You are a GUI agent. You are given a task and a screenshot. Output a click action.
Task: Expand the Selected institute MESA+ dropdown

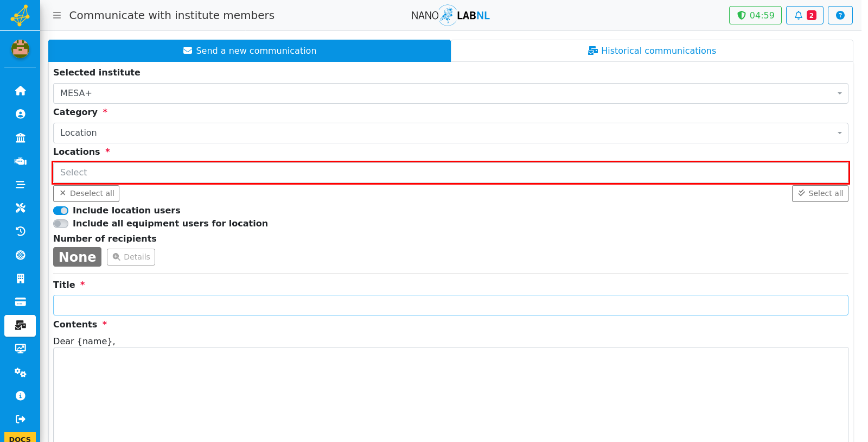pos(450,93)
